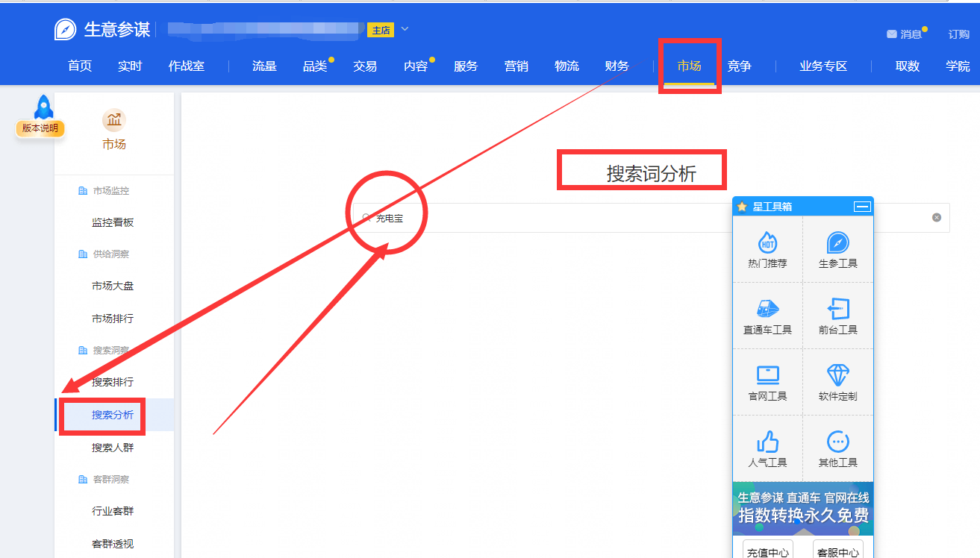
Task: Switch to 品类 tab
Action: tap(315, 66)
